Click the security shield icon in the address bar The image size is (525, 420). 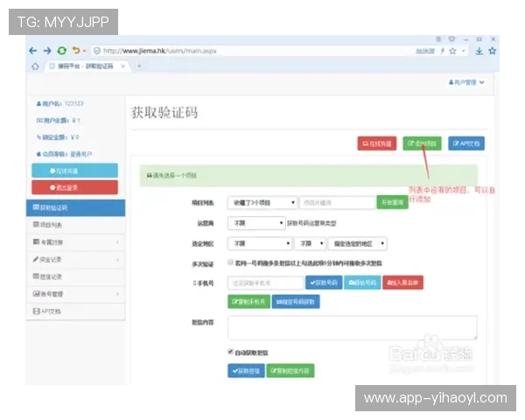pos(97,51)
